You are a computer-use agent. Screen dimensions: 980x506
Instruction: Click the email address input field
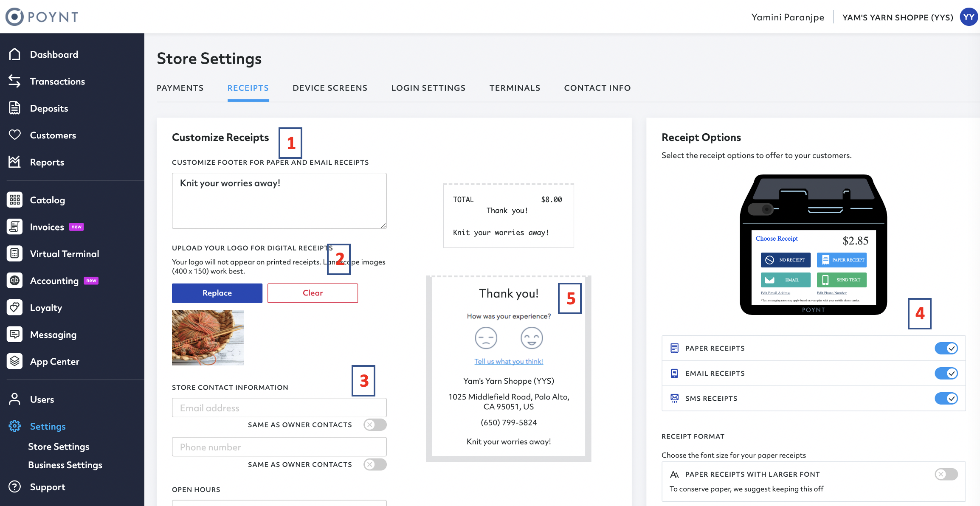[279, 407]
